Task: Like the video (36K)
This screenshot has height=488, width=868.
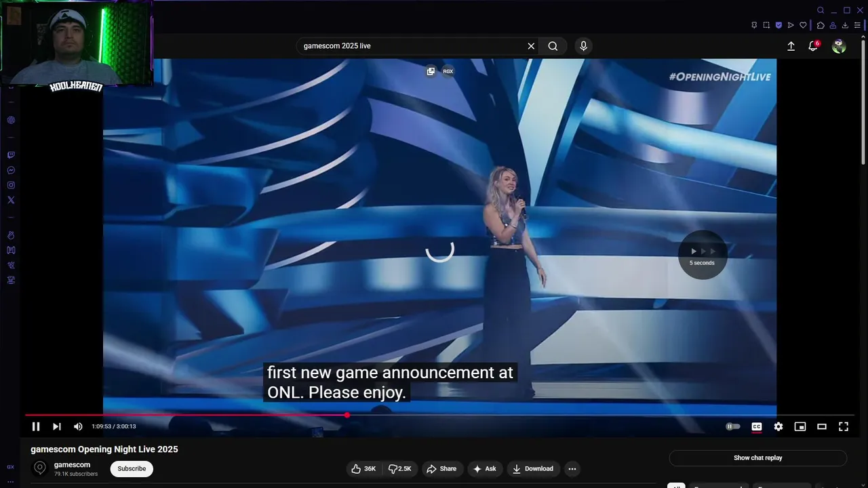Action: click(363, 469)
